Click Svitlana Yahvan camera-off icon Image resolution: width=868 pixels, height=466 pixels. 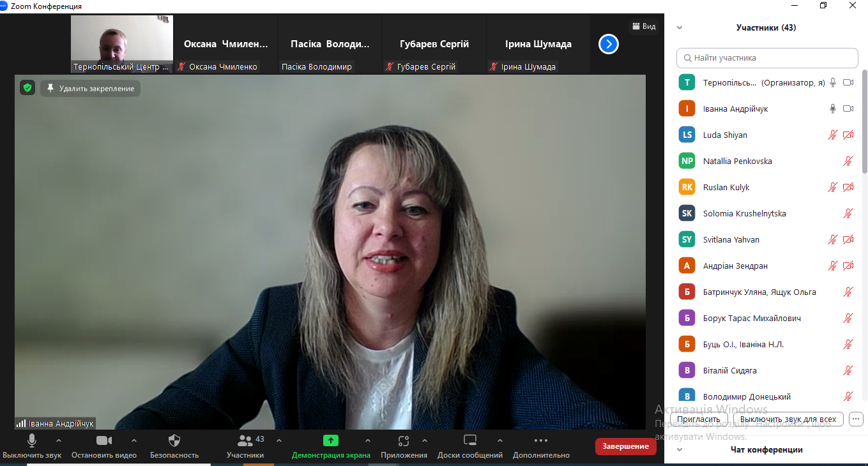click(x=848, y=239)
